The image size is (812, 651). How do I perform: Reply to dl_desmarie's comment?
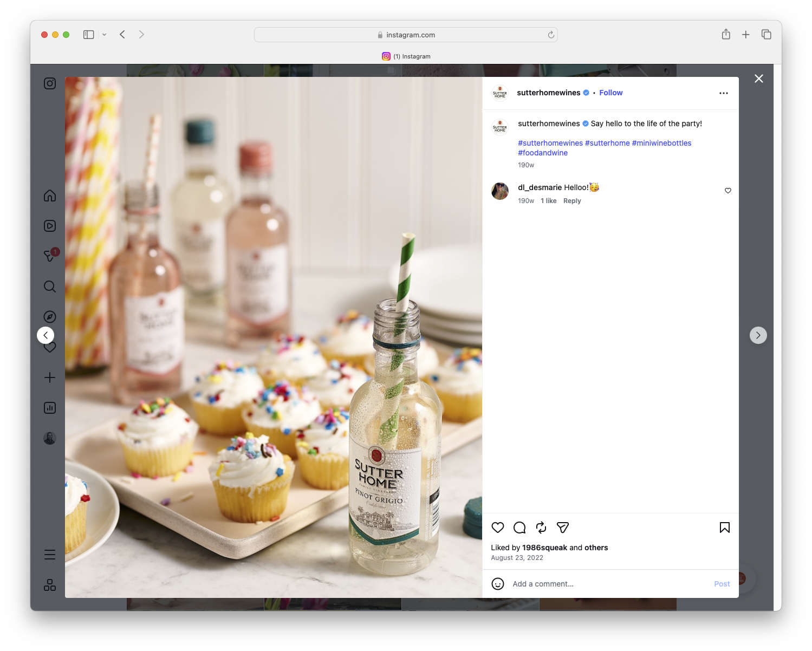point(572,201)
